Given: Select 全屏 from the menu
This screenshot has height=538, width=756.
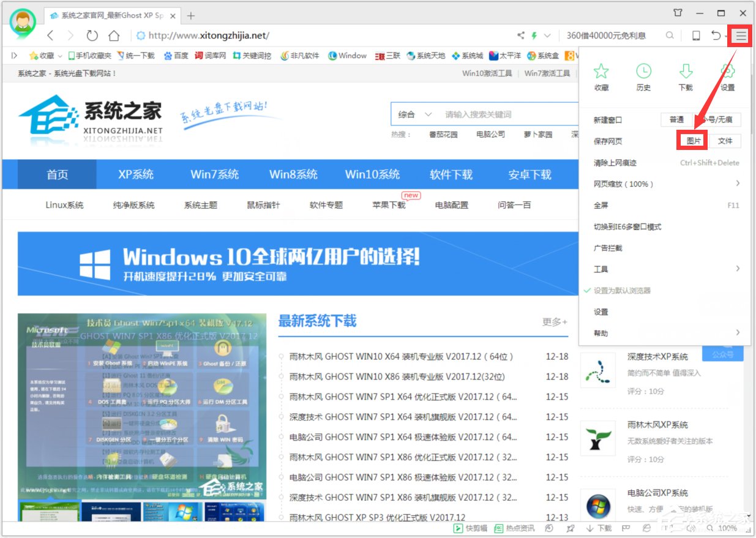Looking at the screenshot, I should coord(601,205).
